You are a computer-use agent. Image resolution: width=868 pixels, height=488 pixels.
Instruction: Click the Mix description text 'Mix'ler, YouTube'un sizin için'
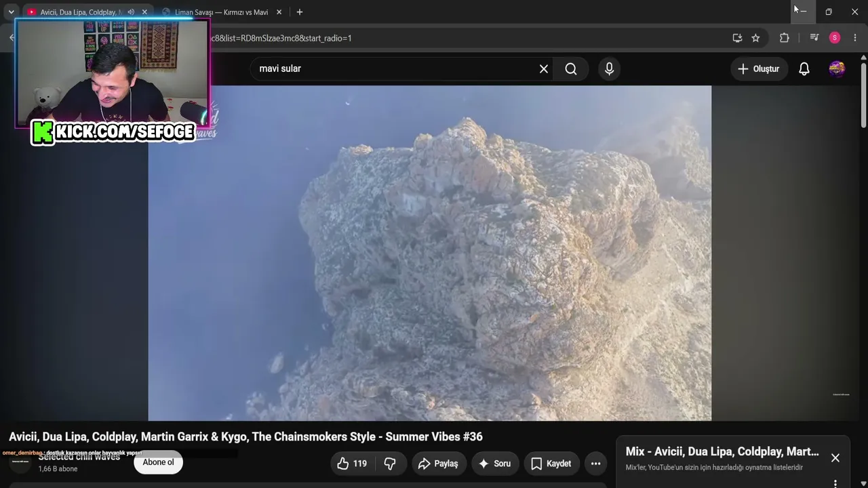click(714, 468)
